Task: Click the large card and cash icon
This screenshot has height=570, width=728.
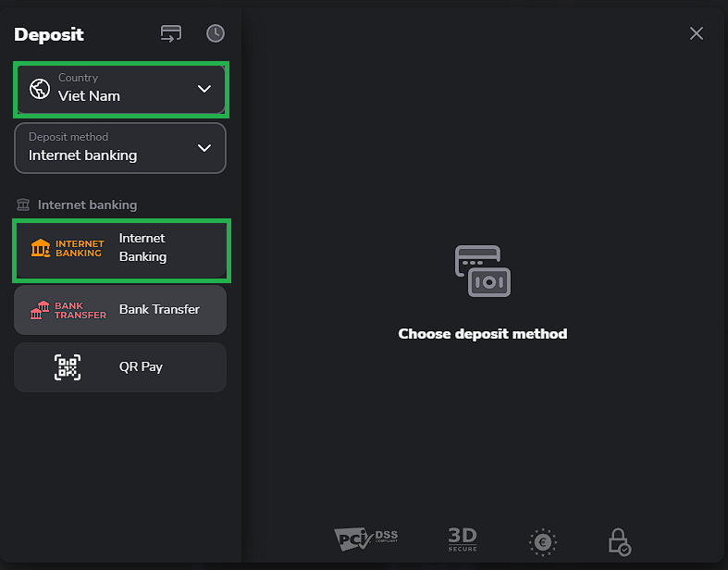Action: coord(482,271)
